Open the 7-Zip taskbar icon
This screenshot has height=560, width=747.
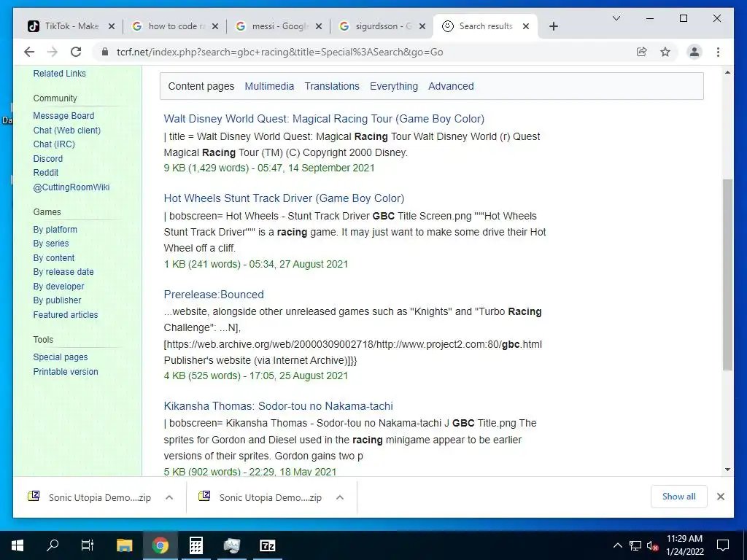pos(267,545)
